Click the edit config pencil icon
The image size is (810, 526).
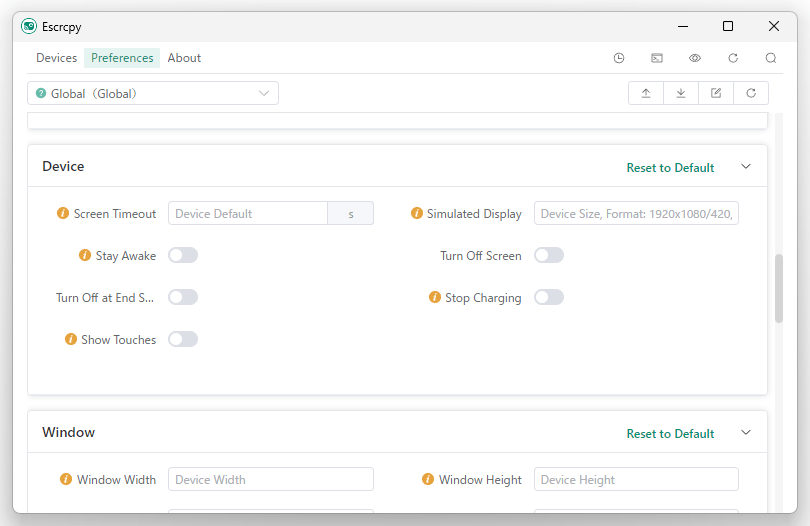715,93
